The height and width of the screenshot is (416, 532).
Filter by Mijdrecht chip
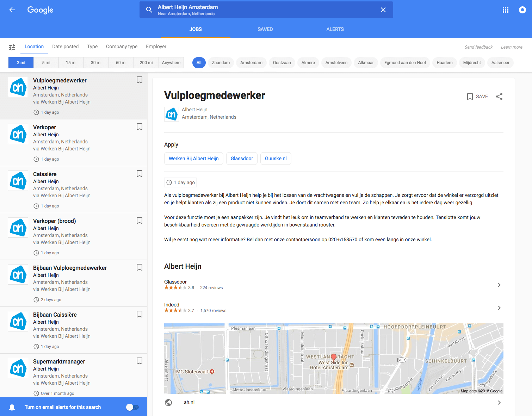472,63
